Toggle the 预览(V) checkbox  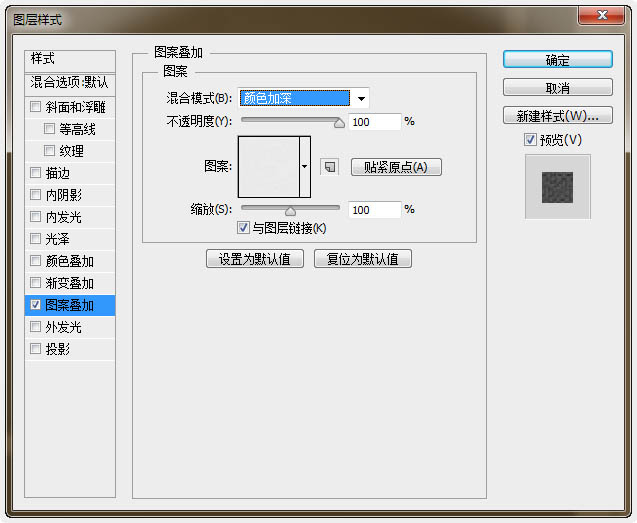pyautogui.click(x=530, y=140)
